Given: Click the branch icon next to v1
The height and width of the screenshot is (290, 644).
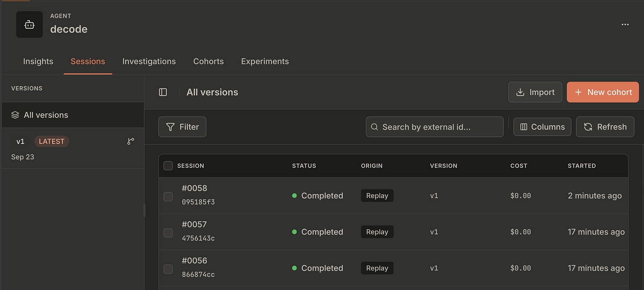Looking at the screenshot, I should click(x=130, y=141).
